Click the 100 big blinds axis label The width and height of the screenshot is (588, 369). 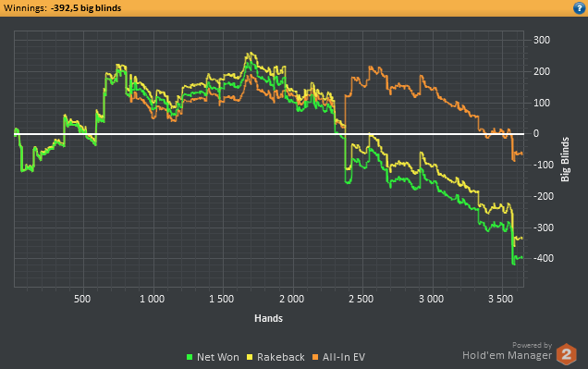point(542,103)
